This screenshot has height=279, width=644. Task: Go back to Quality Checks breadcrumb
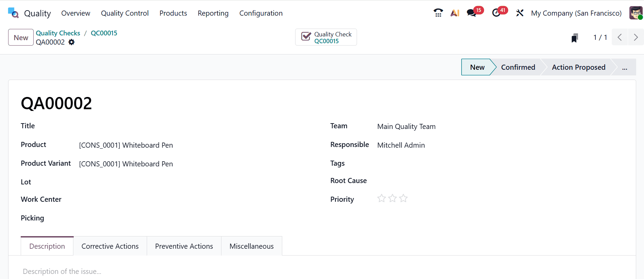pos(58,33)
